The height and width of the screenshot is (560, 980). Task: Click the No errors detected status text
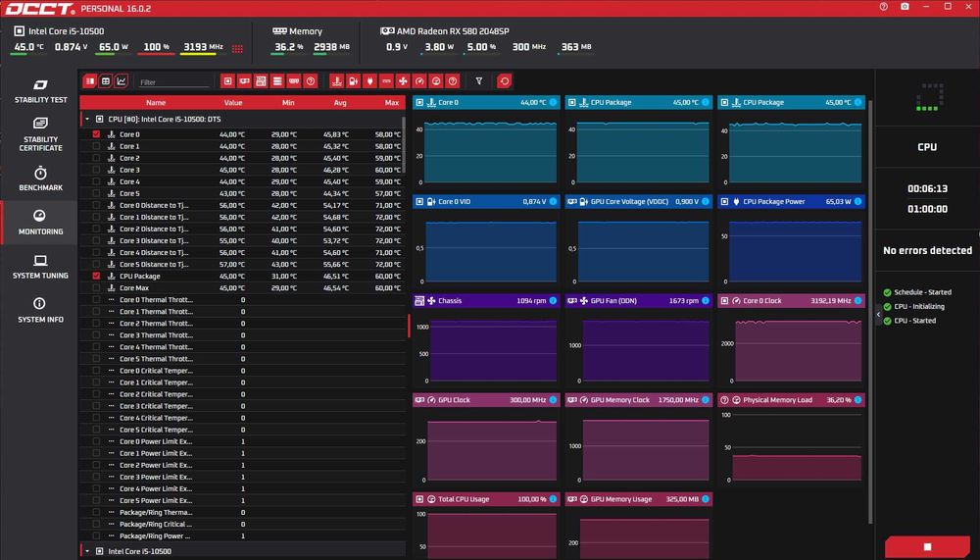coord(927,250)
